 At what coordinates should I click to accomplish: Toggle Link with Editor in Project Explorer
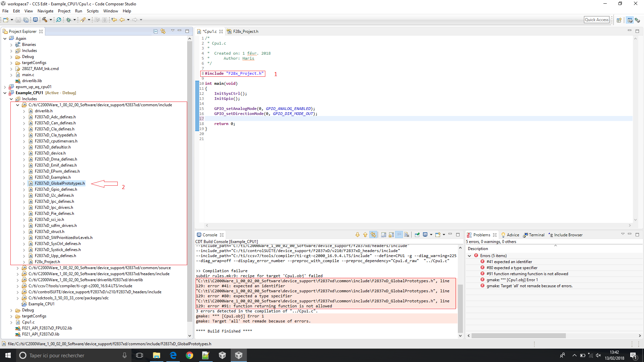(x=163, y=31)
